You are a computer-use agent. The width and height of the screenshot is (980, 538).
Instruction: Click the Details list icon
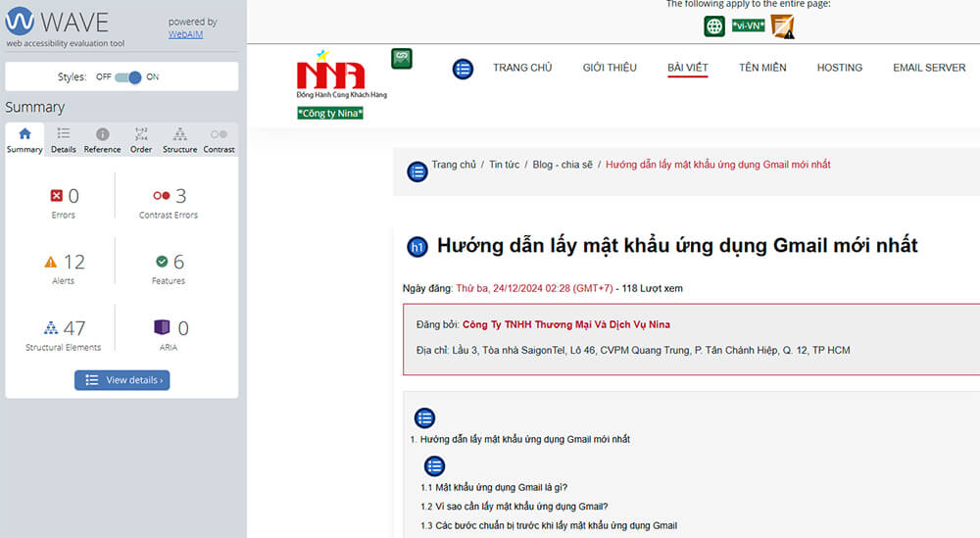click(x=63, y=133)
